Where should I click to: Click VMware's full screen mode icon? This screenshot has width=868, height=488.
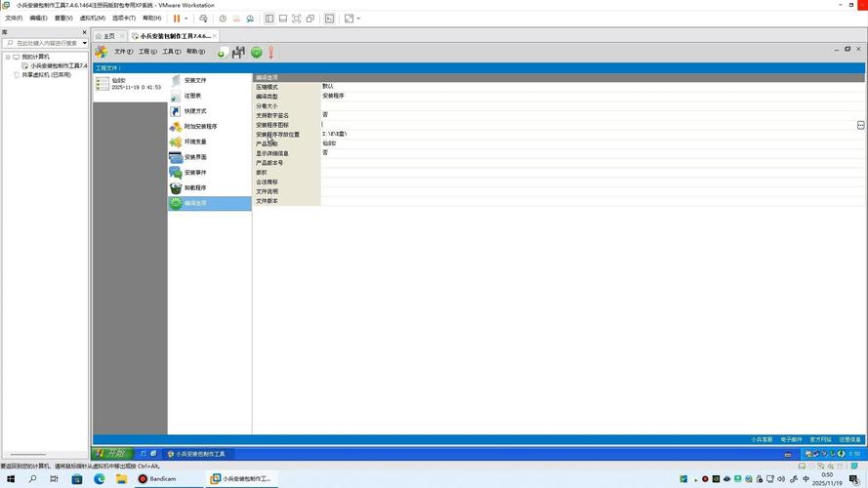point(297,19)
